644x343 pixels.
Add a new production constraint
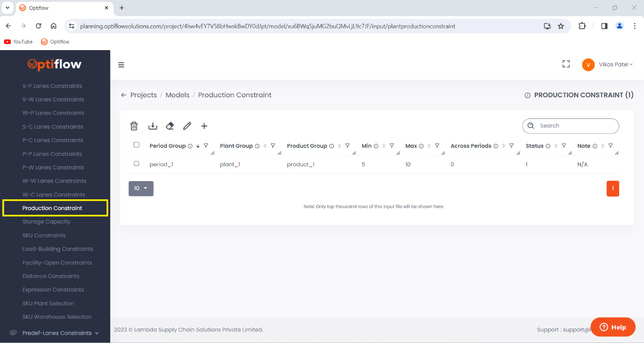point(204,126)
